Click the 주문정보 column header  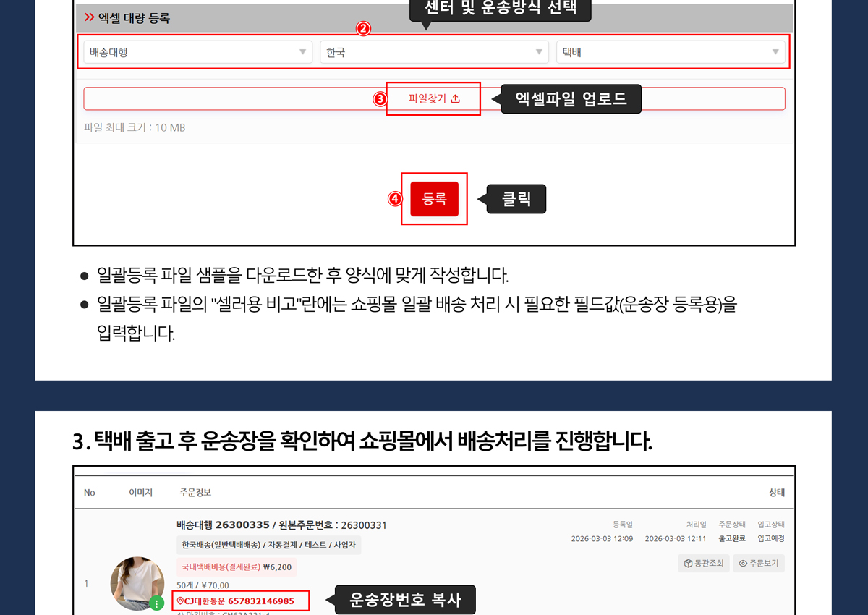(x=195, y=493)
